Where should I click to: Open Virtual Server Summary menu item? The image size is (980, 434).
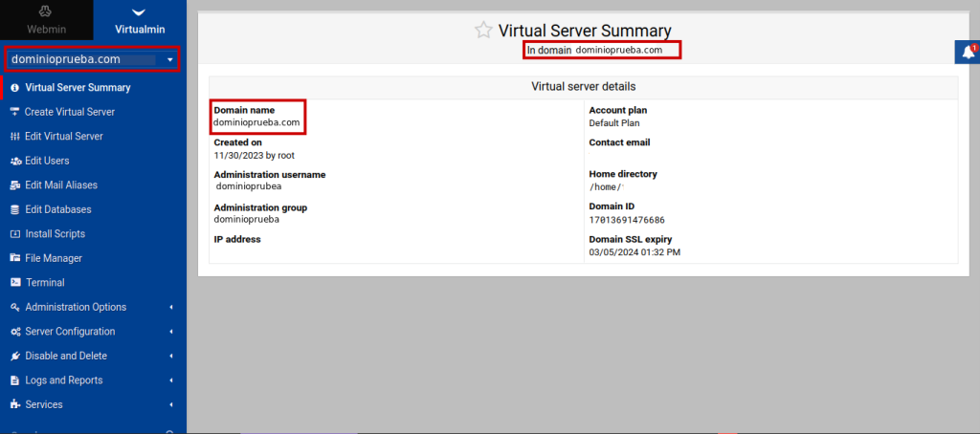pyautogui.click(x=78, y=88)
